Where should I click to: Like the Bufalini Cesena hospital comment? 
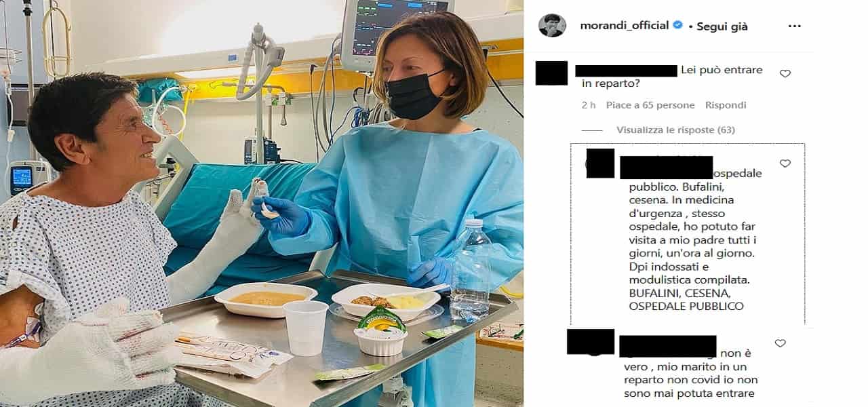(x=785, y=163)
